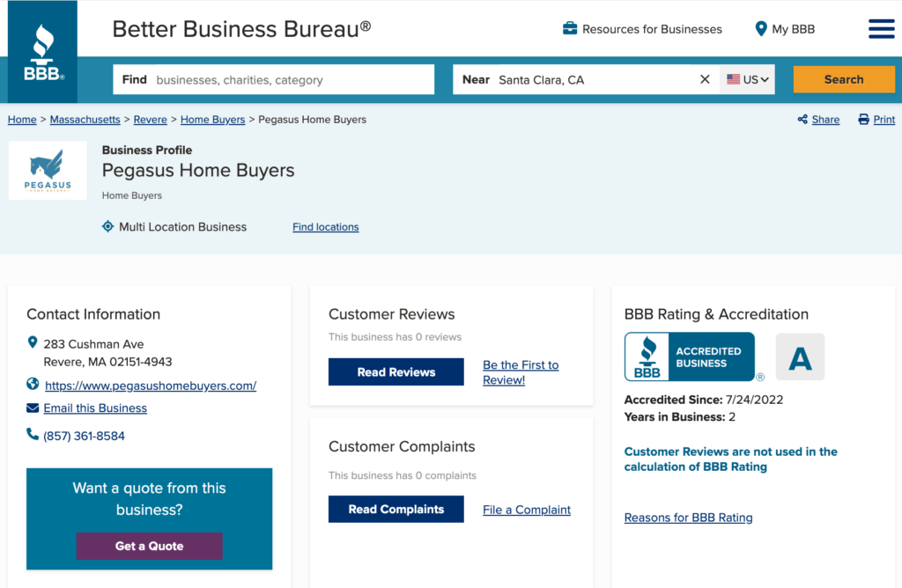Image resolution: width=902 pixels, height=588 pixels.
Task: Click the Better Business Bureau title
Action: [241, 29]
